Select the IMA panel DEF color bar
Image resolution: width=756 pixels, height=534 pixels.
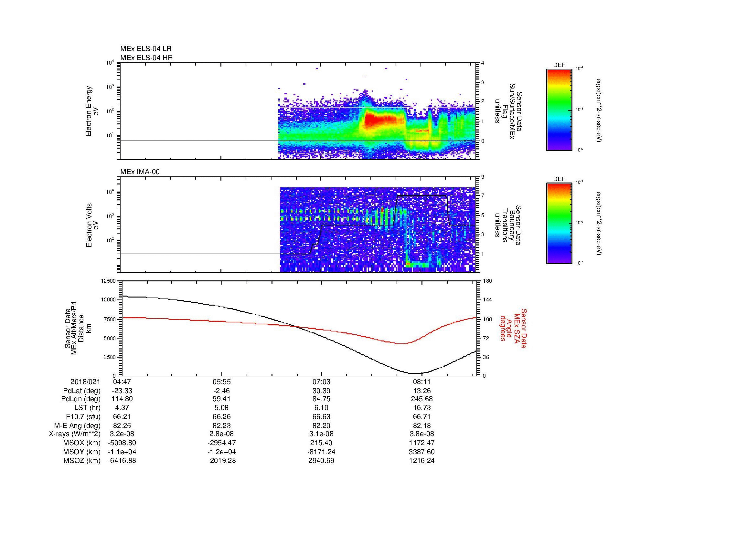click(559, 224)
